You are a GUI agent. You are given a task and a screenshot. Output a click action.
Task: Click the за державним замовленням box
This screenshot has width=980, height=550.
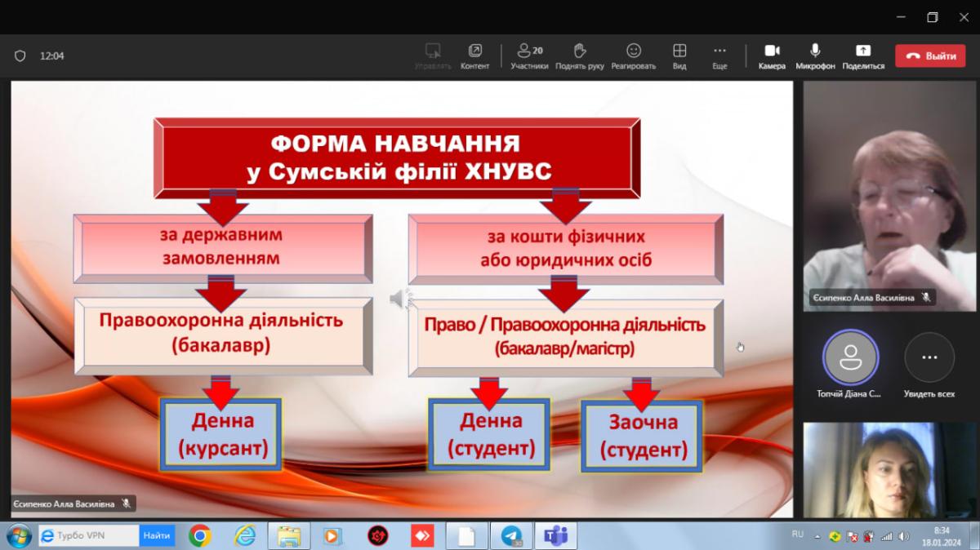(x=223, y=248)
